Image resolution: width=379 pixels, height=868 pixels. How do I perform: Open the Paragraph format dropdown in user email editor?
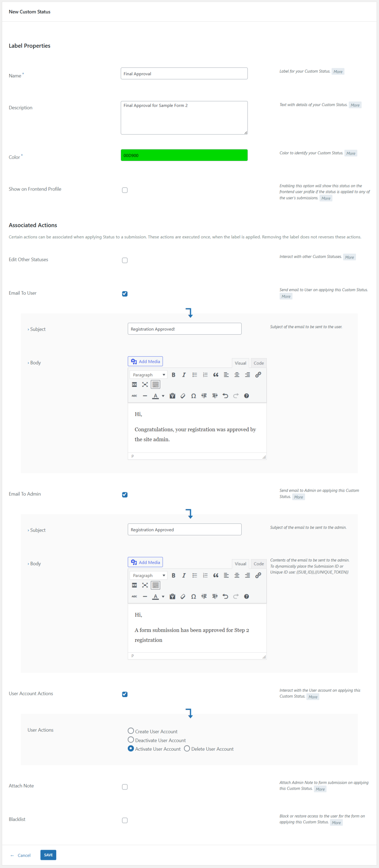pos(148,375)
